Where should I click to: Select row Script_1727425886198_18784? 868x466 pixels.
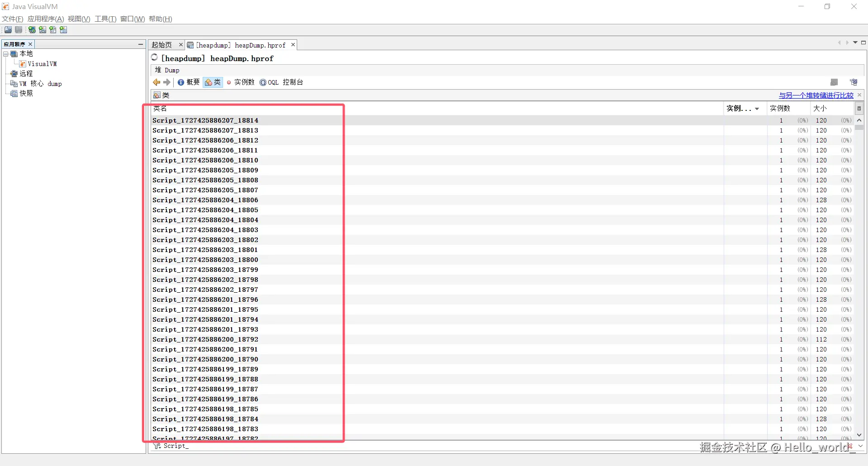click(x=503, y=419)
